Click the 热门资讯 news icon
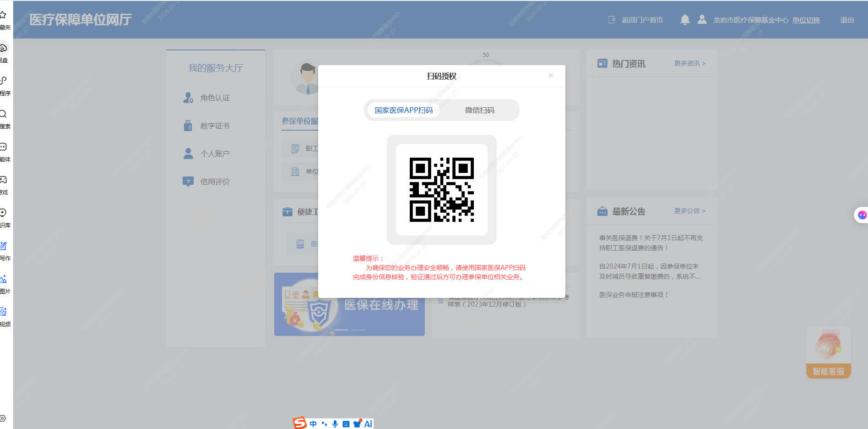 pos(602,64)
